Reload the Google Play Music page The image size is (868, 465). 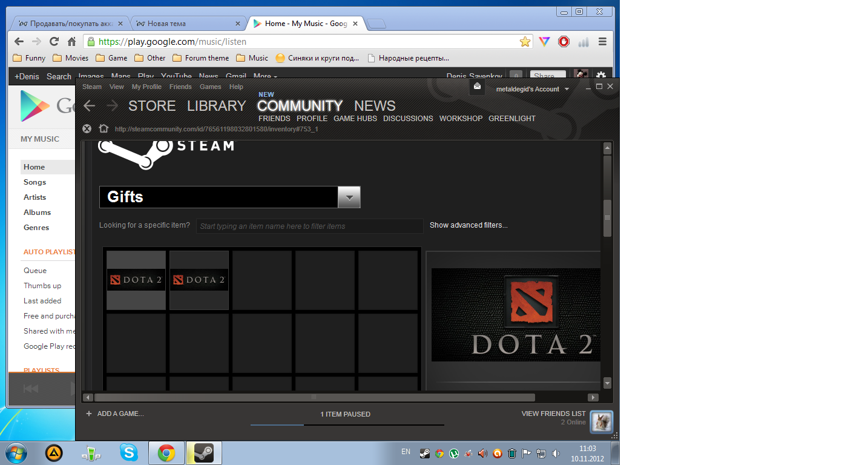coord(54,41)
